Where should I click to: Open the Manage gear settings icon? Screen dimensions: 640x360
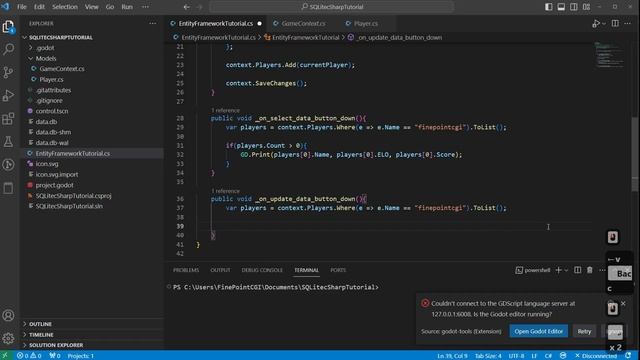pyautogui.click(x=8, y=338)
